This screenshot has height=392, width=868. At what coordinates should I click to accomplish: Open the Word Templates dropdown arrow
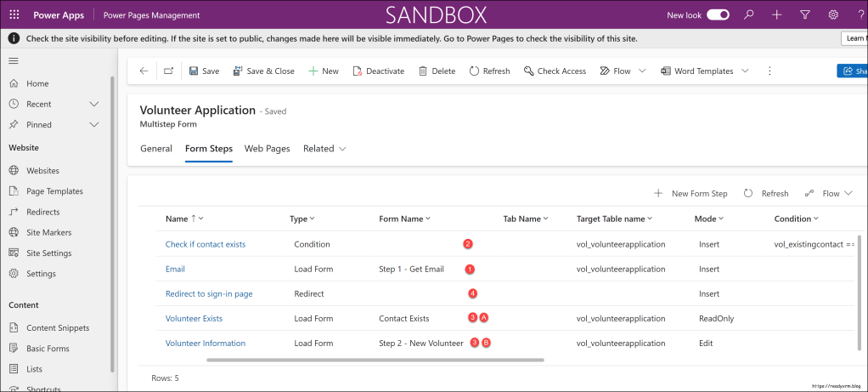745,71
